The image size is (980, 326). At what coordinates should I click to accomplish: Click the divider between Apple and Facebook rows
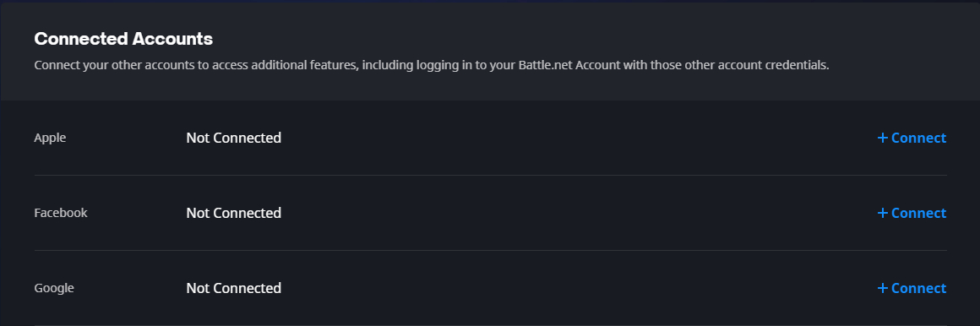(x=491, y=176)
